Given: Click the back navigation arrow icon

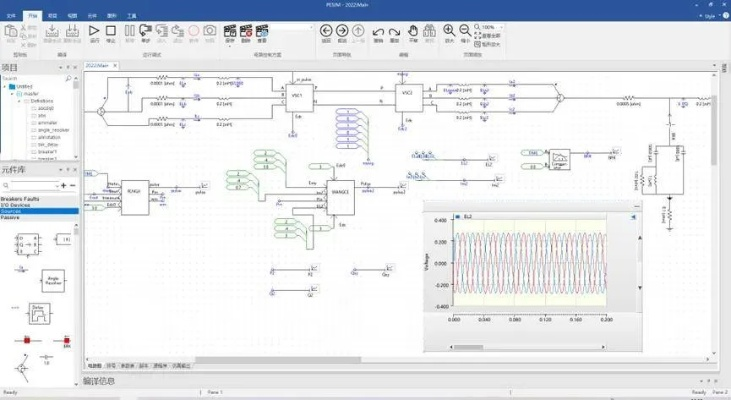Looking at the screenshot, I should [x=326, y=32].
